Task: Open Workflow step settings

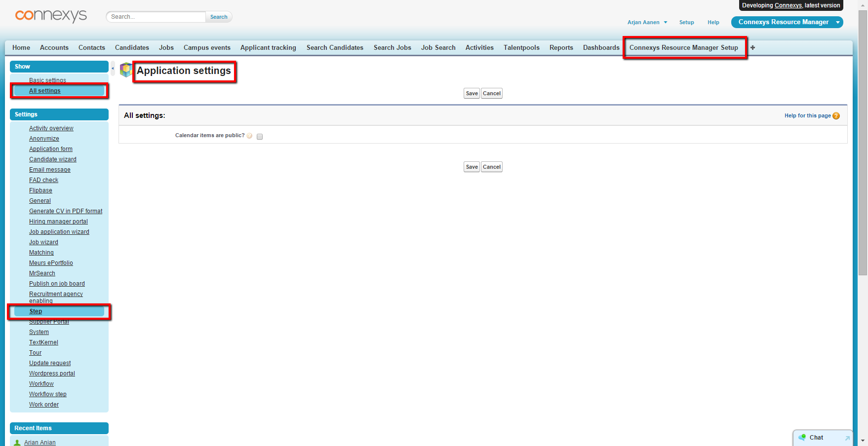Action: [48, 394]
